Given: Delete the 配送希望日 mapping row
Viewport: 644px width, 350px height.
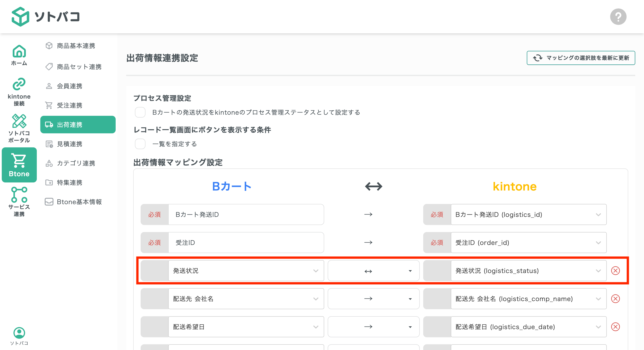Looking at the screenshot, I should coord(616,327).
